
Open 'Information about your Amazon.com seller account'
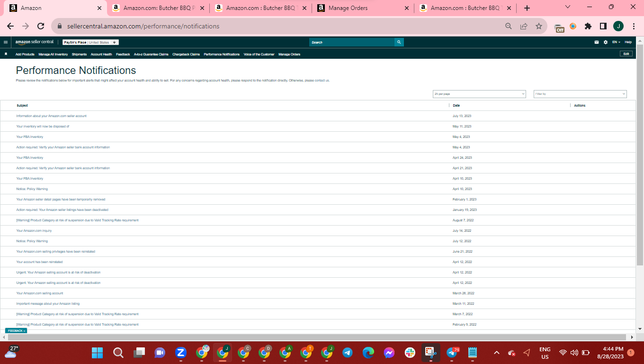[51, 116]
